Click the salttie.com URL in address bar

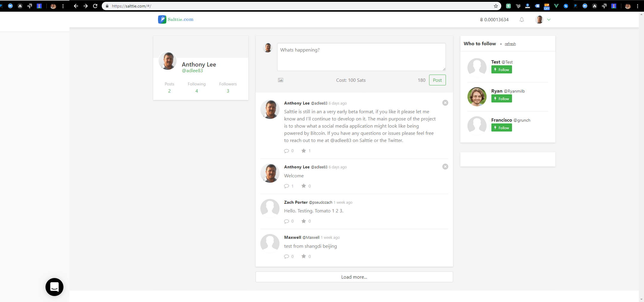click(132, 6)
